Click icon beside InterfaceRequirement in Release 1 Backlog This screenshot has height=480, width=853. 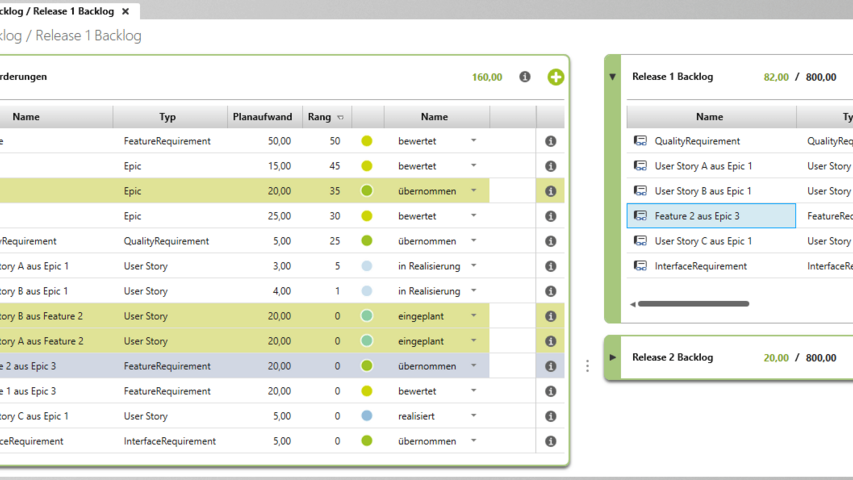click(x=641, y=266)
